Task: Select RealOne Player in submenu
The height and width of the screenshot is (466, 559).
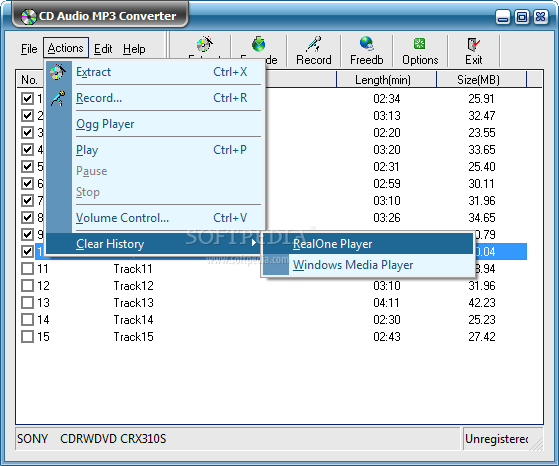Action: 368,244
